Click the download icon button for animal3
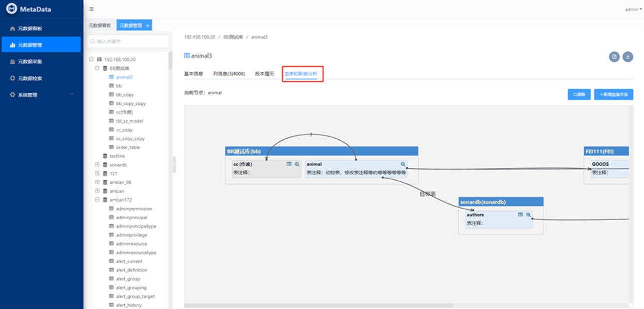This screenshot has width=644, height=309. [x=628, y=57]
